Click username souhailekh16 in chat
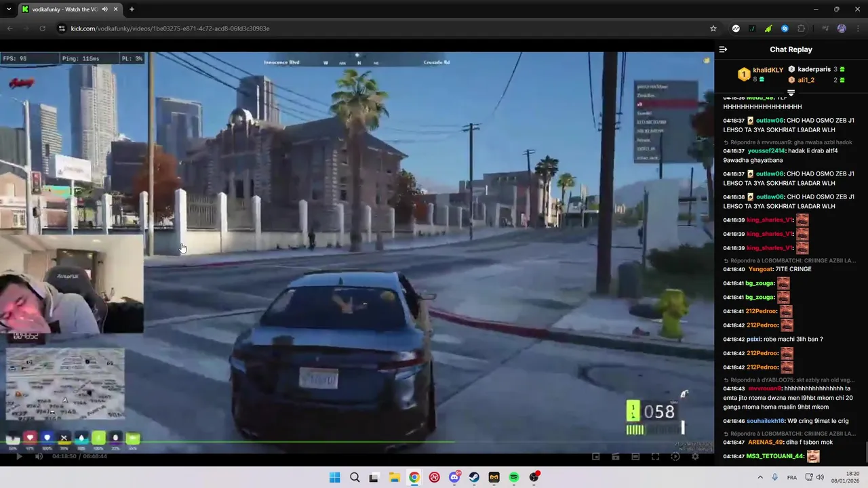This screenshot has width=868, height=488. coord(766,421)
